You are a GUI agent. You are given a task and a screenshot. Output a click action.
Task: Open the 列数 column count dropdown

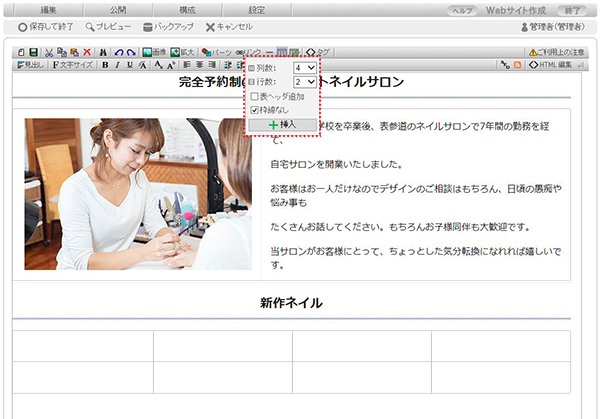(305, 68)
